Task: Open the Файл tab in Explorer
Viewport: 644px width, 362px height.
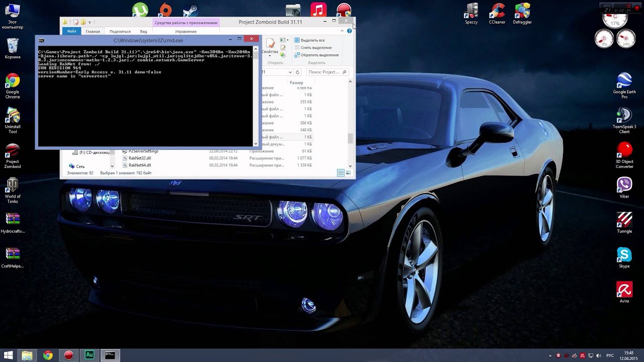Action: [x=71, y=31]
